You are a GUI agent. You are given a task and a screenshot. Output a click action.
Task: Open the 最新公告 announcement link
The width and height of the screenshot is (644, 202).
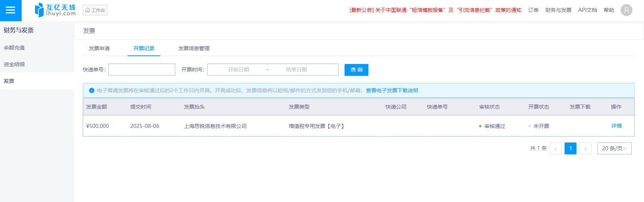click(x=435, y=10)
